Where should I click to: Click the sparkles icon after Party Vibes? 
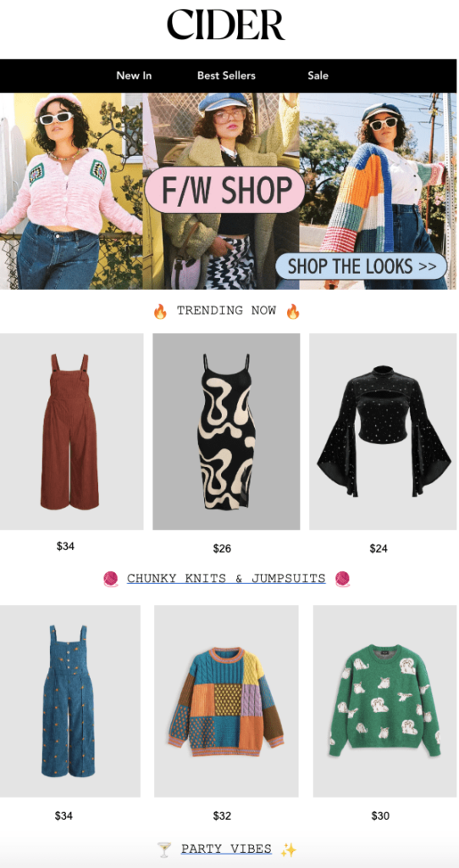tap(289, 849)
